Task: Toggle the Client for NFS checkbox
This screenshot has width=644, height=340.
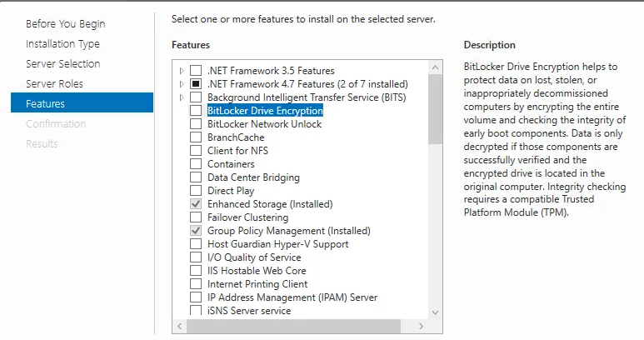Action: (x=196, y=151)
